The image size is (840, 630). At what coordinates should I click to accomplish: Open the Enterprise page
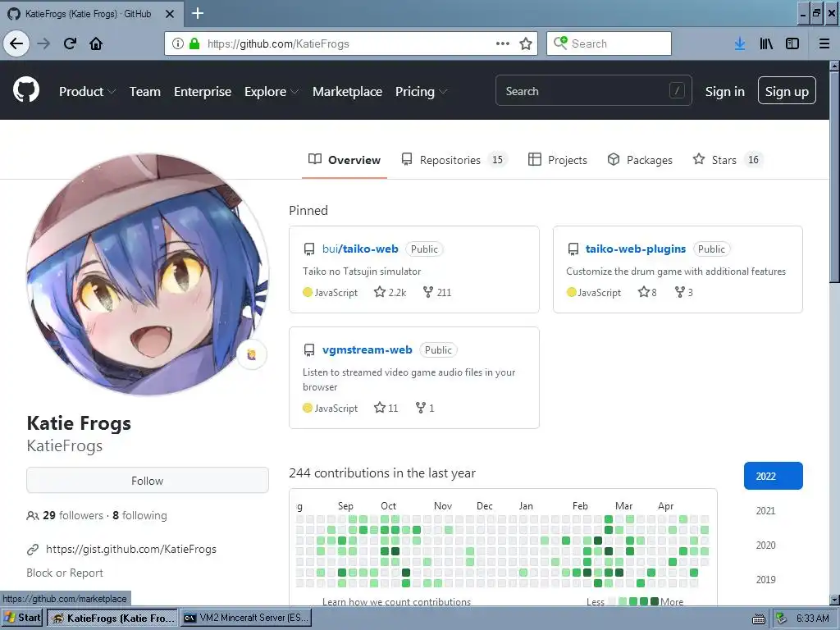203,92
